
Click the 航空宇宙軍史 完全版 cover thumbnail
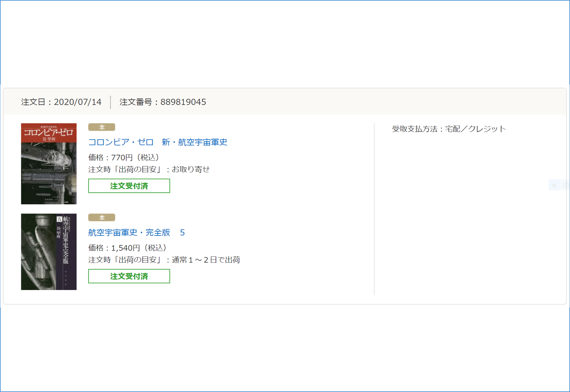click(49, 252)
